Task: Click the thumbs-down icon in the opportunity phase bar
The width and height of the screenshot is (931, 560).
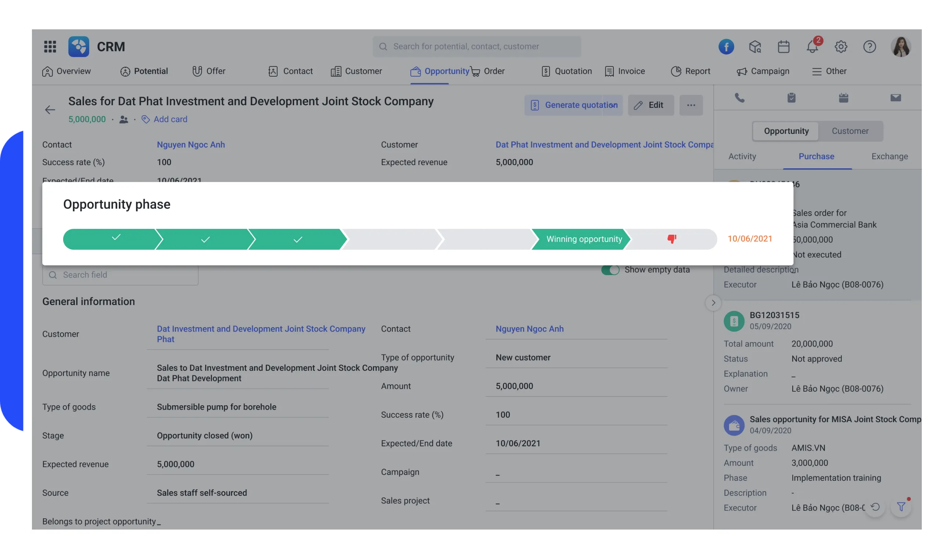Action: pyautogui.click(x=671, y=238)
